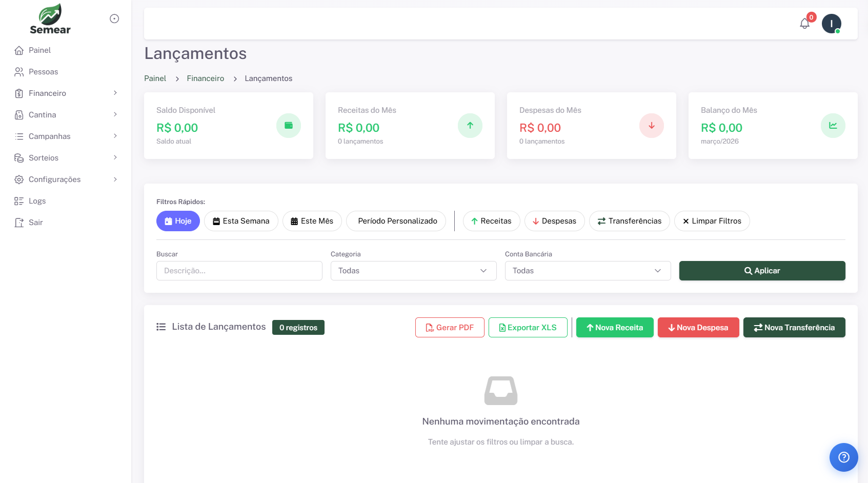Click the sidebar collapse circle icon
Viewport: 868px width, 483px height.
[114, 18]
